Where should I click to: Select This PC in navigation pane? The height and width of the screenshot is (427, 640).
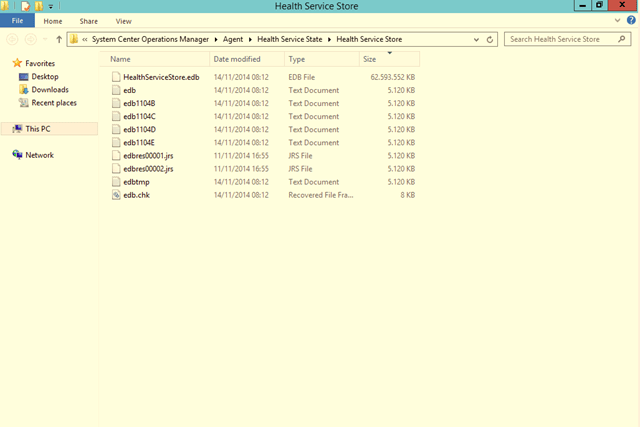click(38, 129)
